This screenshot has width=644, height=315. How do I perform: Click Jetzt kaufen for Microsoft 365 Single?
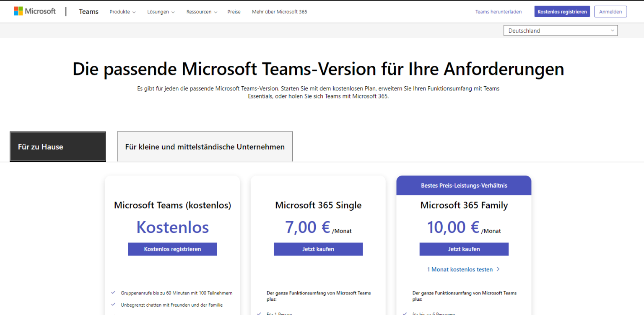[318, 249]
